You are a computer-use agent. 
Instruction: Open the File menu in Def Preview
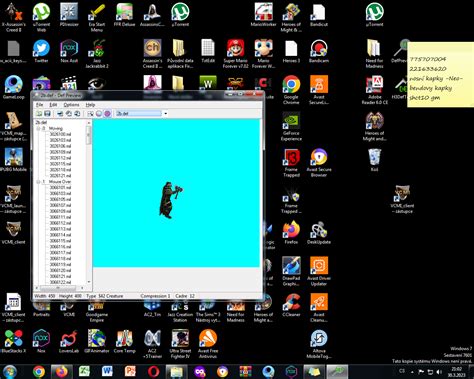click(x=39, y=105)
